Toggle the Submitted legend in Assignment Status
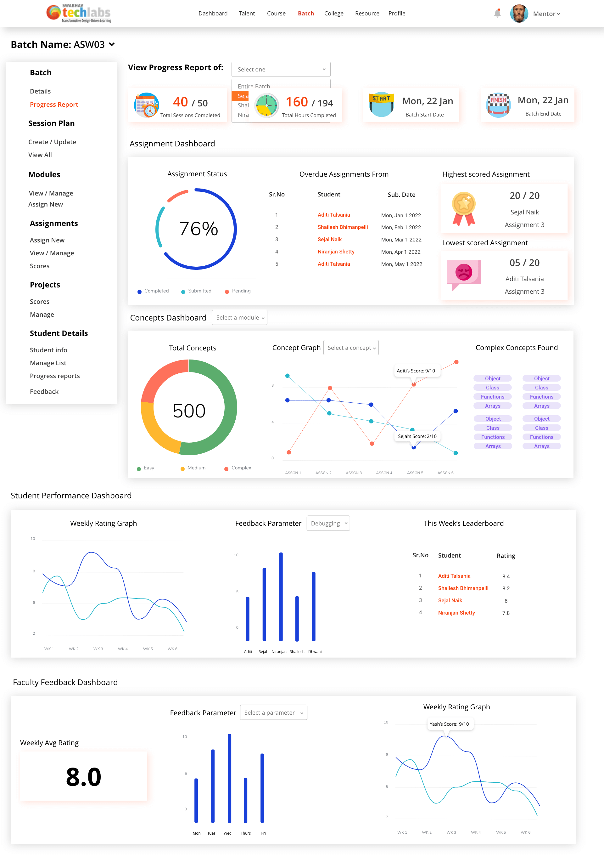604x868 pixels. (x=196, y=291)
